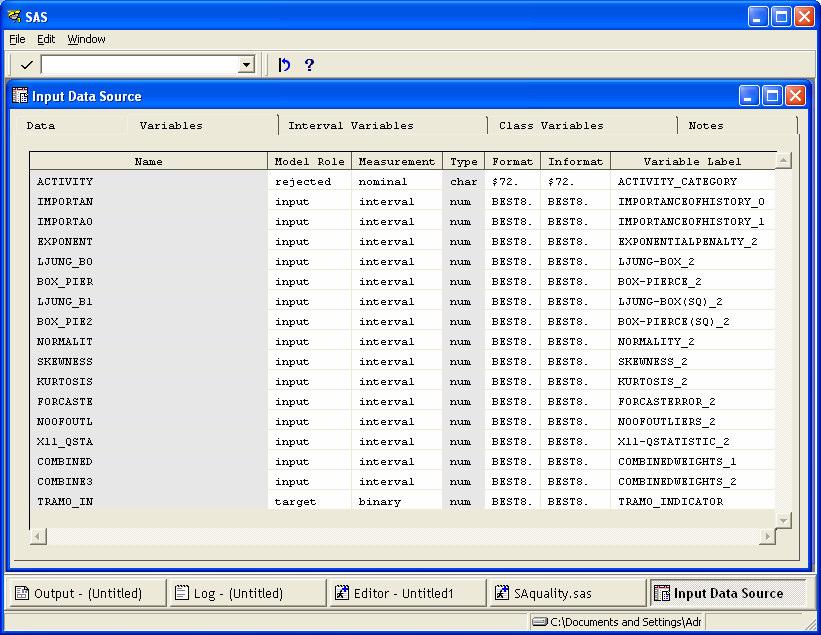Select the KURTOSIS variable name
Viewport: 821px width, 635px height.
65,382
